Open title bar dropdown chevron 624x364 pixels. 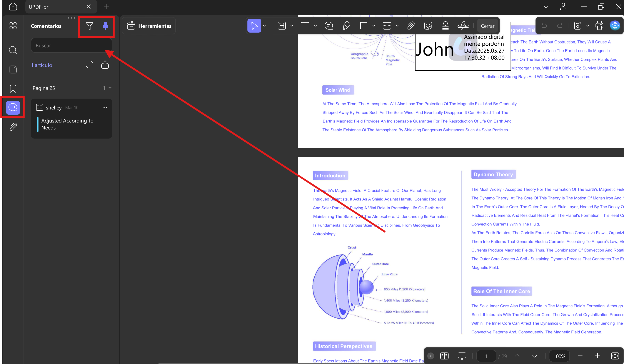coord(546,7)
